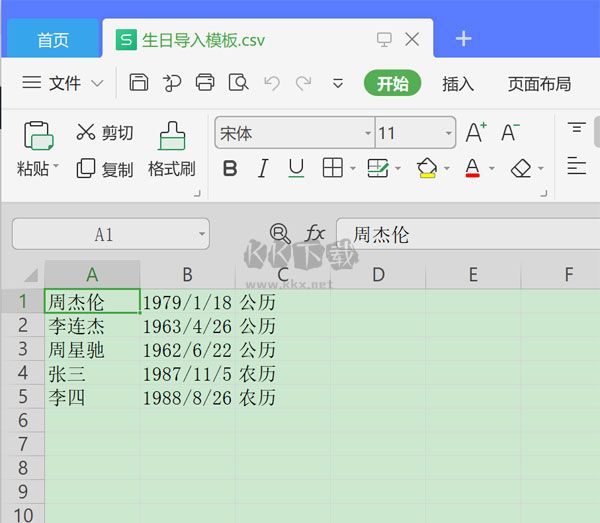Toggle Bold formatting

click(230, 168)
